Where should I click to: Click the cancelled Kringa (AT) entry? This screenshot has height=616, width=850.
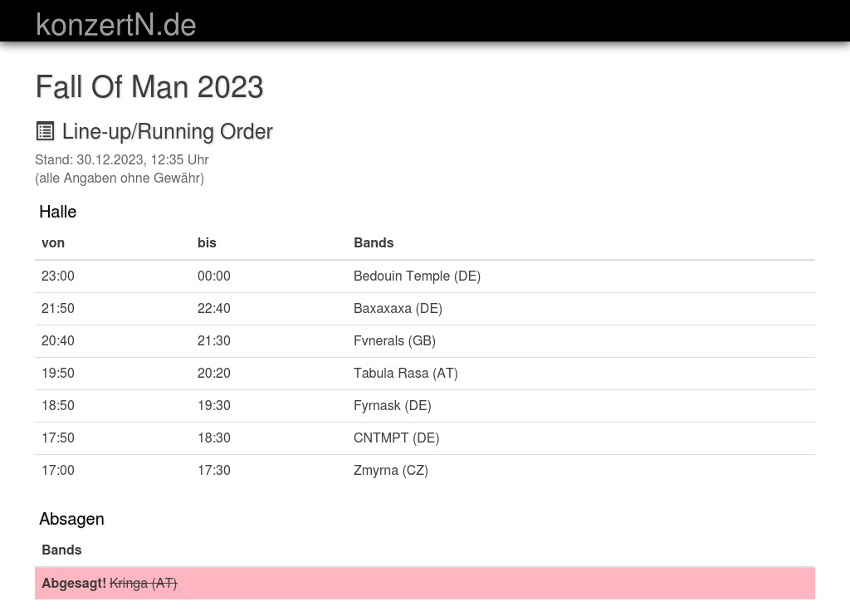point(143,583)
